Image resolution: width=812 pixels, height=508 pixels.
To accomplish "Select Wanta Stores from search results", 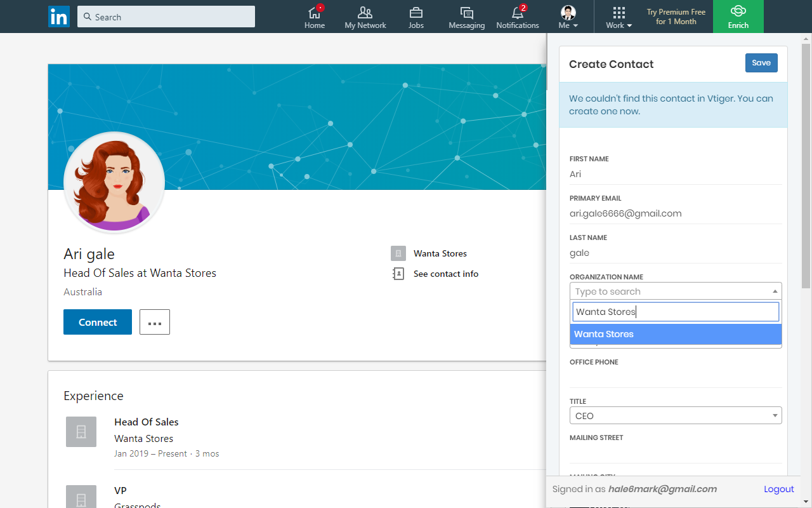I will click(675, 334).
